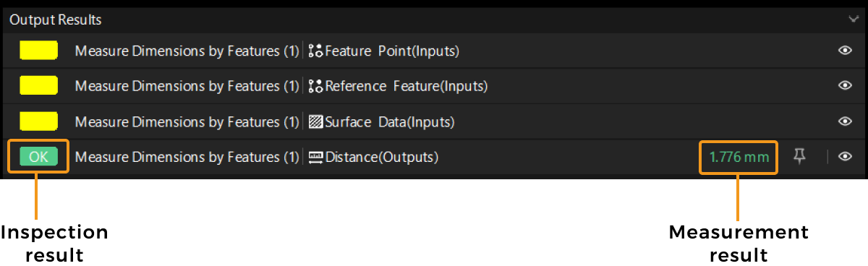
Task: Select the Distance(Outputs) row label
Action: 381,157
